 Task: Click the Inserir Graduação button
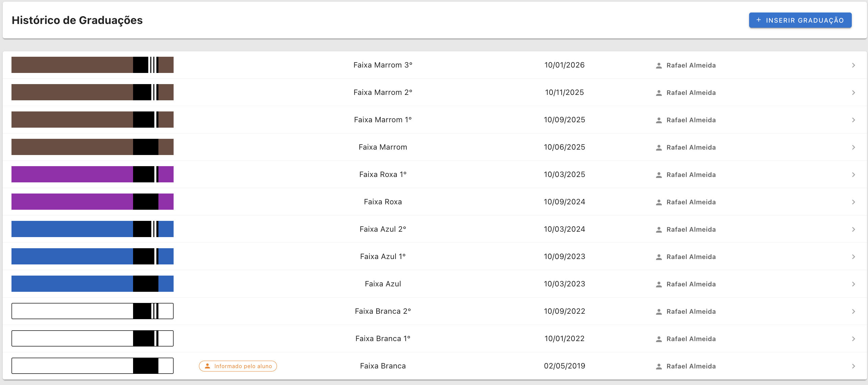800,20
